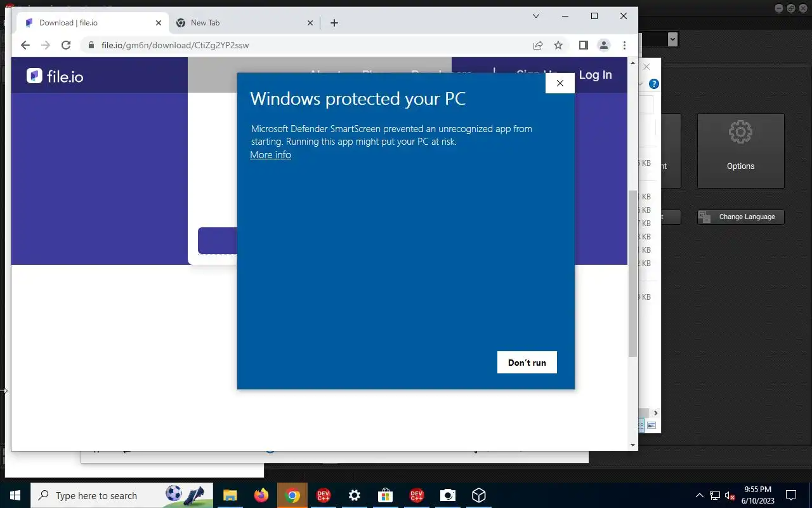Open Settings gear in taskbar
The width and height of the screenshot is (812, 508).
pos(354,495)
